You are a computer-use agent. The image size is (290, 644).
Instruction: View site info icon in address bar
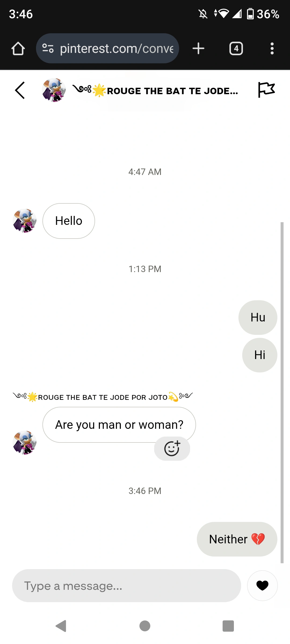[48, 49]
